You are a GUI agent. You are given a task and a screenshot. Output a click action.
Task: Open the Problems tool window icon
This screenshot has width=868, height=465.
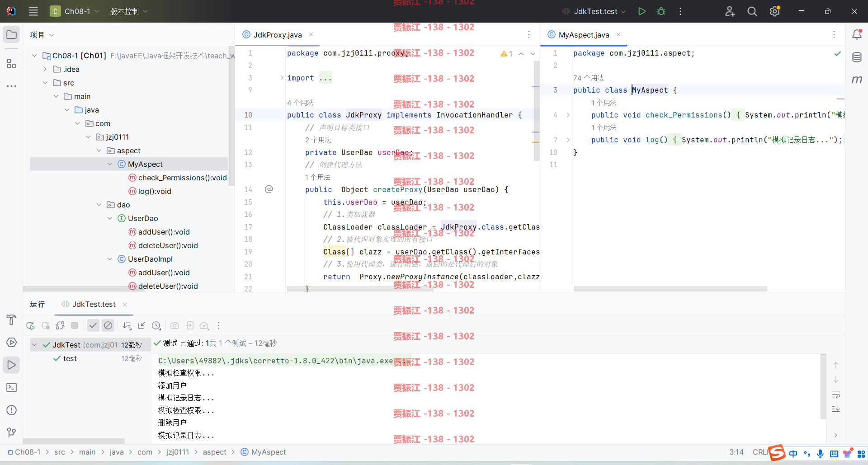[12, 410]
